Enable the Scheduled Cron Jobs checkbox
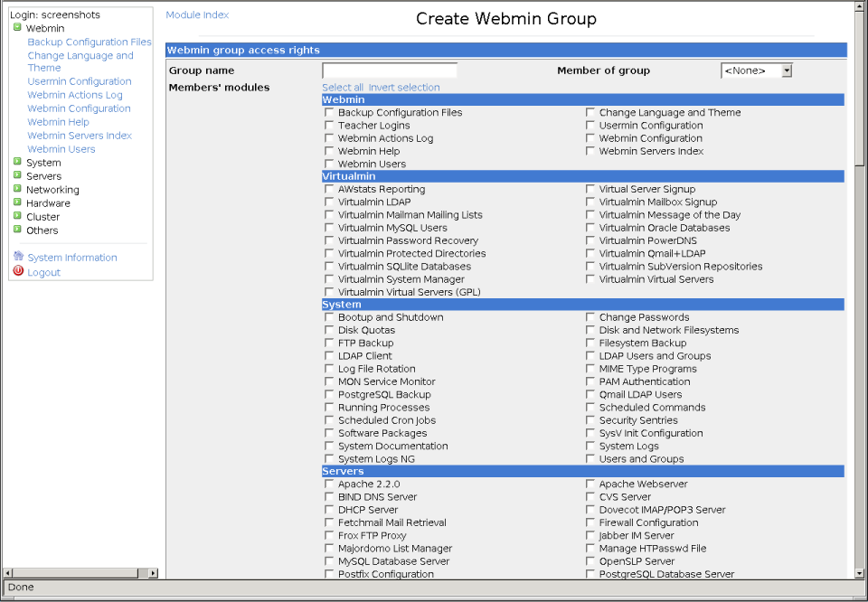Viewport: 868px width, 602px height. click(329, 420)
